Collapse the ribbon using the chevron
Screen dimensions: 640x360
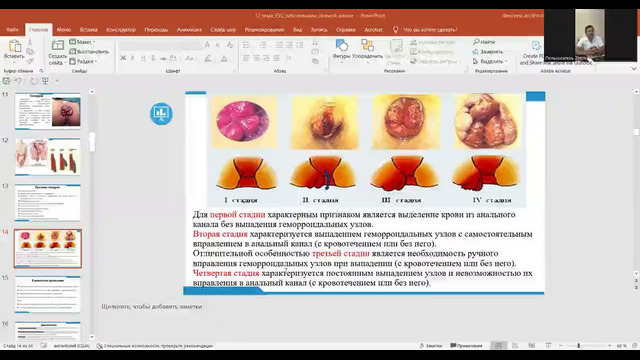pyautogui.click(x=634, y=69)
